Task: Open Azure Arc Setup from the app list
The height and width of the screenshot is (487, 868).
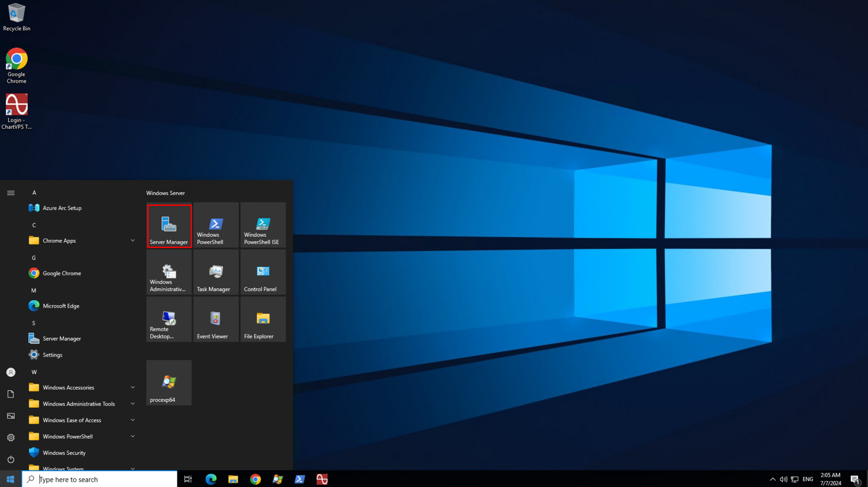Action: click(62, 208)
